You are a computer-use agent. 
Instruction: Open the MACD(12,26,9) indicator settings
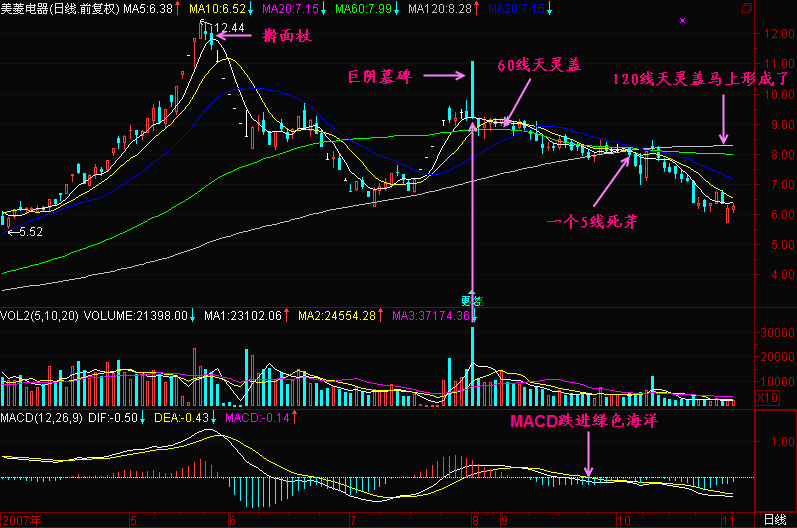tap(42, 416)
